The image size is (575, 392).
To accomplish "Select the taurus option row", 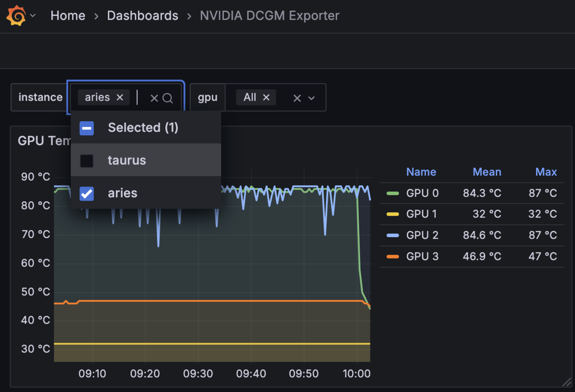I will pyautogui.click(x=146, y=160).
